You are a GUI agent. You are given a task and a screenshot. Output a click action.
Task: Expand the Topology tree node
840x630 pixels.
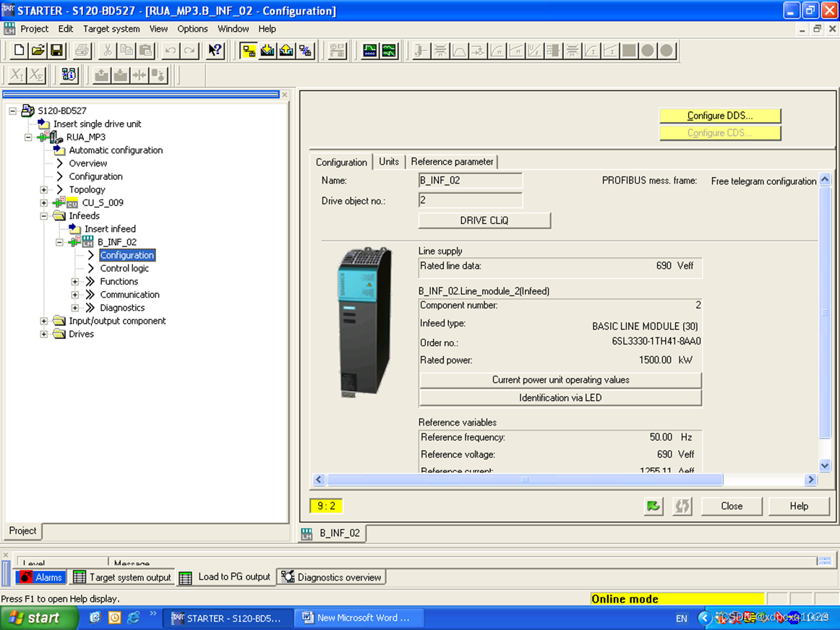coord(44,189)
